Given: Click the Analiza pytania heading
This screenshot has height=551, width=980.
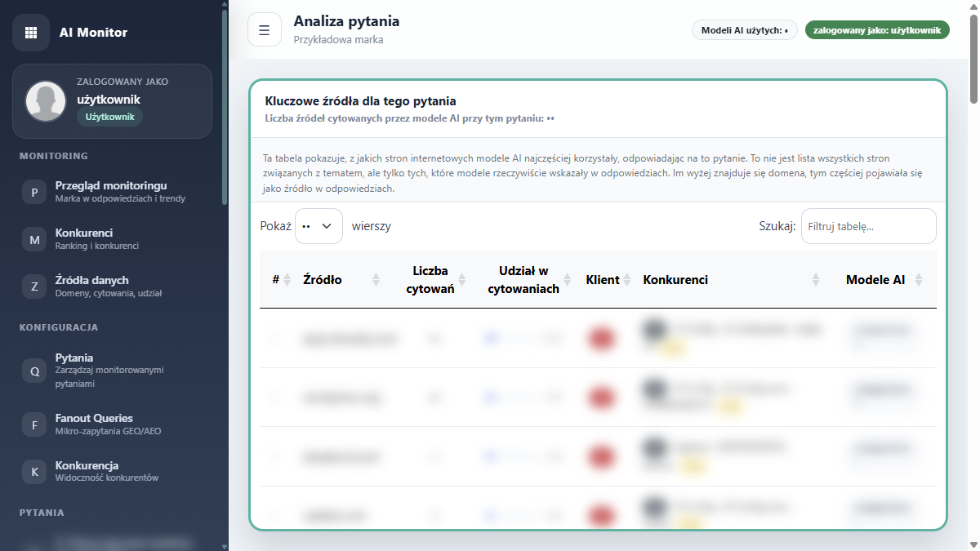Looking at the screenshot, I should tap(346, 21).
